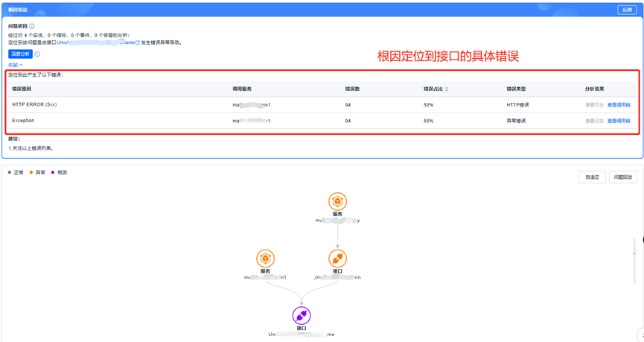Image resolution: width=644 pixels, height=342 pixels.
Task: Collapse the section using 收起
Action: pos(15,65)
